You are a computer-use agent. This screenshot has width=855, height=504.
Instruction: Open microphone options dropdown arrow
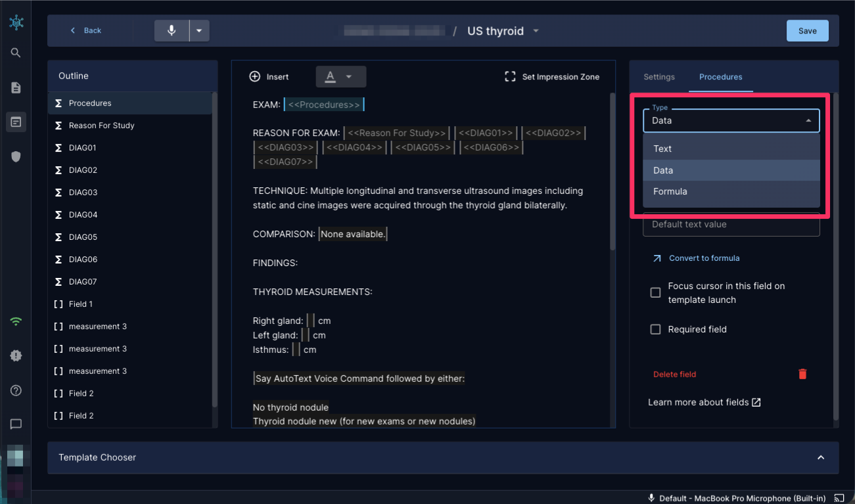pos(200,31)
